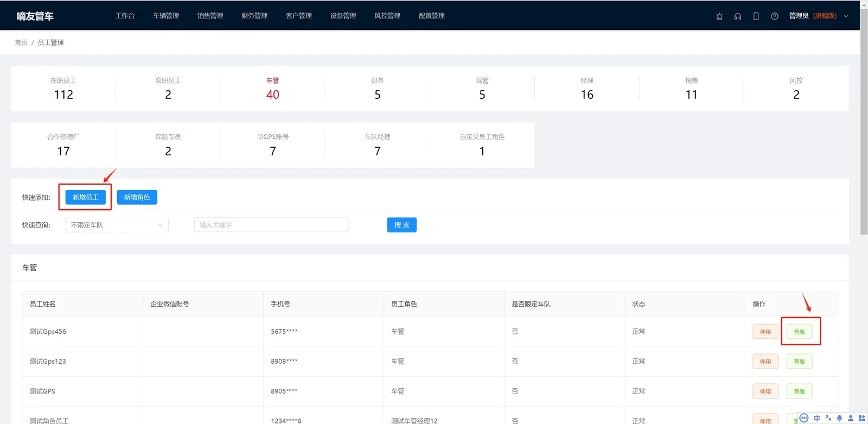Expand the 管理员 account dropdown arrow

tap(846, 16)
